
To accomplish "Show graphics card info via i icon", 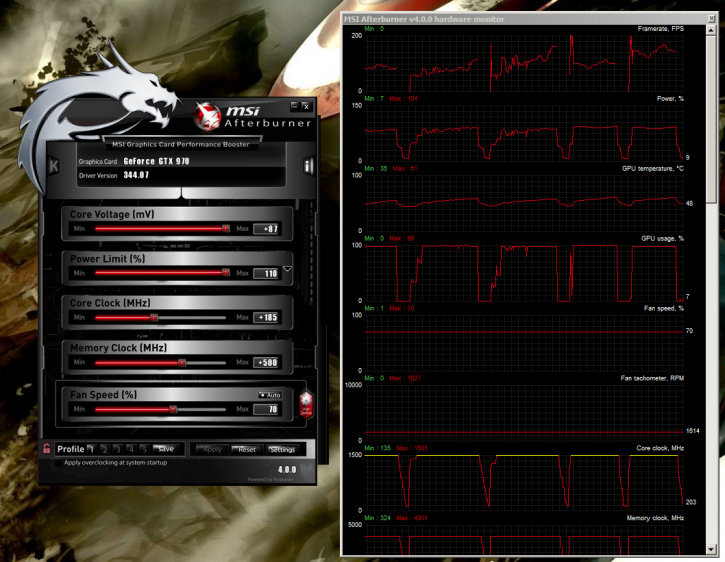I will (x=308, y=166).
